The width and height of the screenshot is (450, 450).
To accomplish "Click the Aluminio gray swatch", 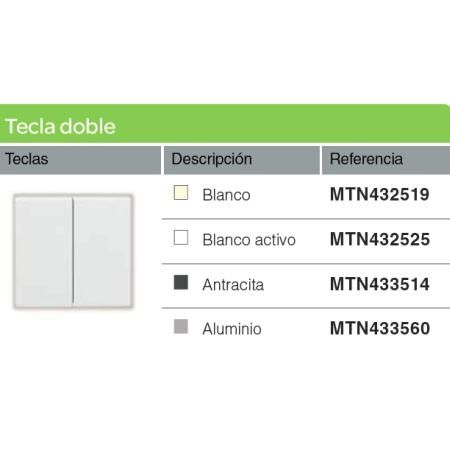I will pos(181,327).
